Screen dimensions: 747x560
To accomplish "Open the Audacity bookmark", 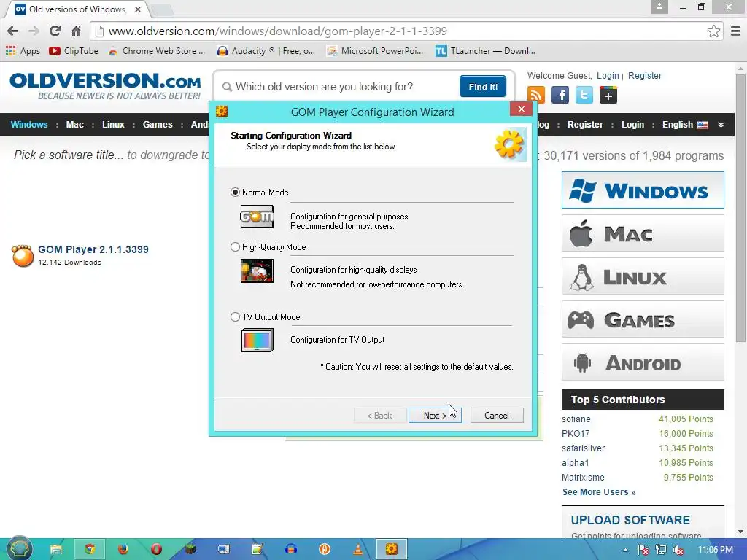I will pos(266,51).
